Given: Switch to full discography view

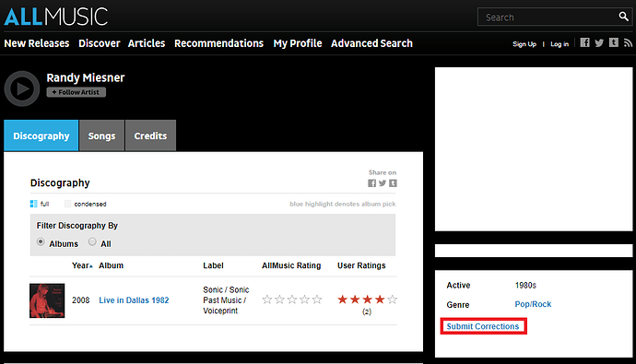Looking at the screenshot, I should click(40, 204).
